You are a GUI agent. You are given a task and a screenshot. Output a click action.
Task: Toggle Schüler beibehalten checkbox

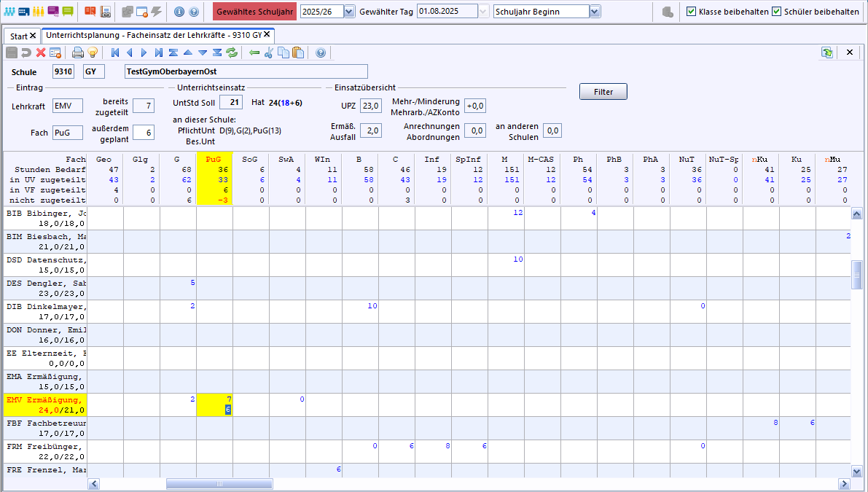(777, 12)
